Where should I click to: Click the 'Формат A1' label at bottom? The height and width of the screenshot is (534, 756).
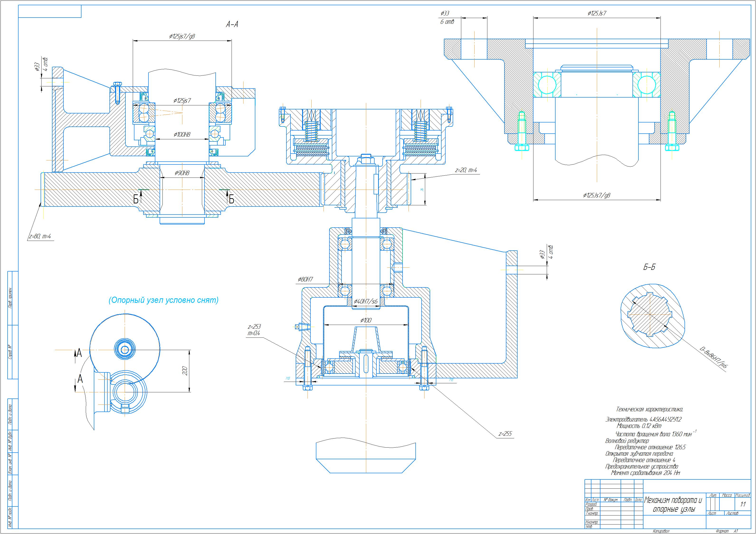pyautogui.click(x=727, y=531)
